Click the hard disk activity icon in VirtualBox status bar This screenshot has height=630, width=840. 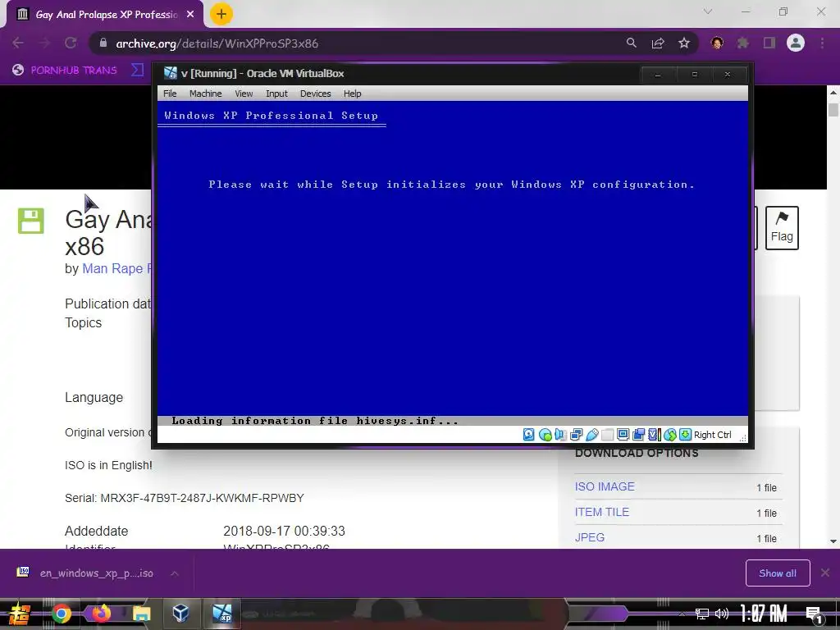(529, 435)
